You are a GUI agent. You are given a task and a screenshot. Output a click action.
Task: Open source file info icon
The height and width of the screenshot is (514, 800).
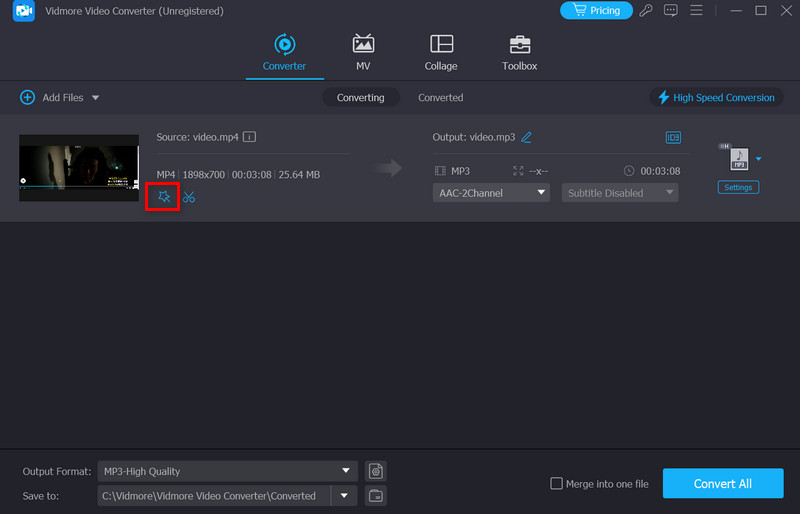click(249, 137)
